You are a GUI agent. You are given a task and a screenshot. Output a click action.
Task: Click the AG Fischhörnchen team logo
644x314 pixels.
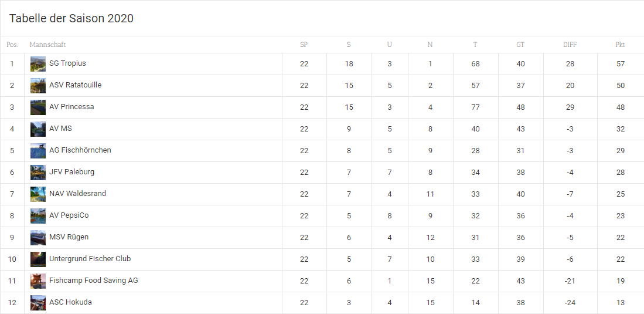(x=38, y=151)
